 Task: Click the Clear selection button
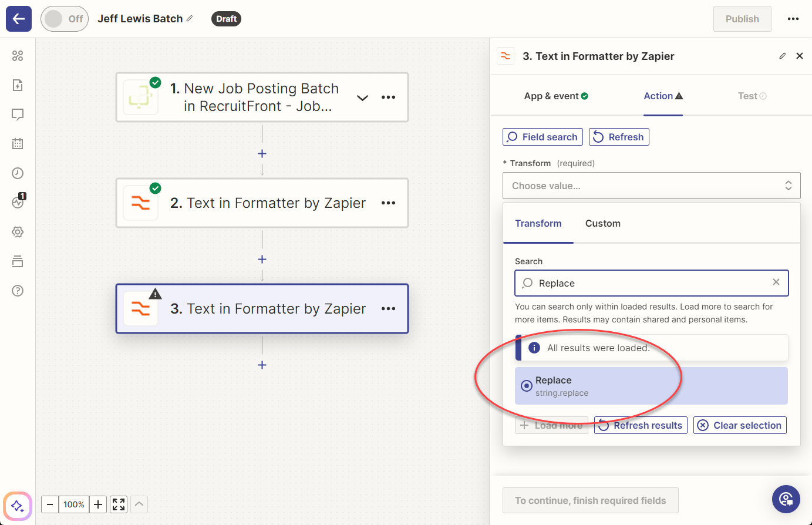(x=740, y=425)
